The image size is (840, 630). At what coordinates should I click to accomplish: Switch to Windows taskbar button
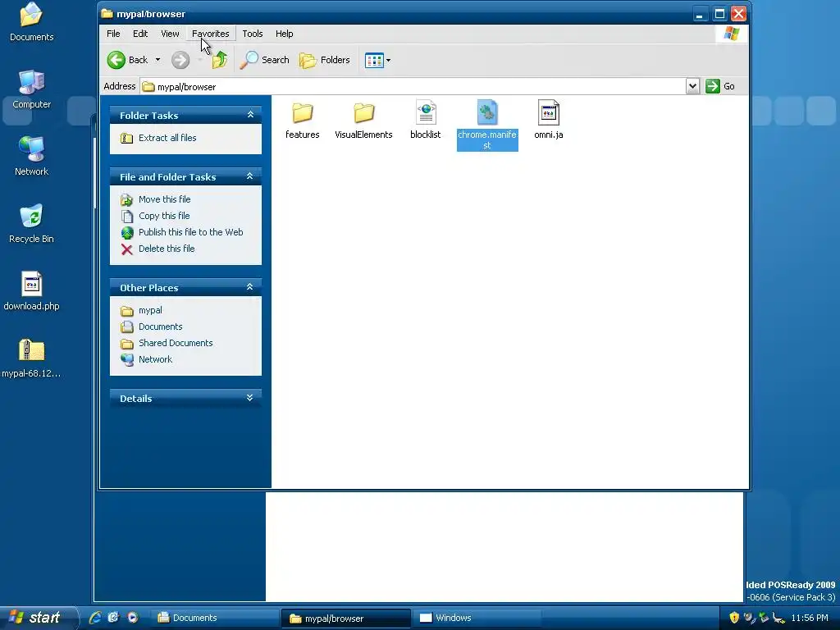(477, 619)
